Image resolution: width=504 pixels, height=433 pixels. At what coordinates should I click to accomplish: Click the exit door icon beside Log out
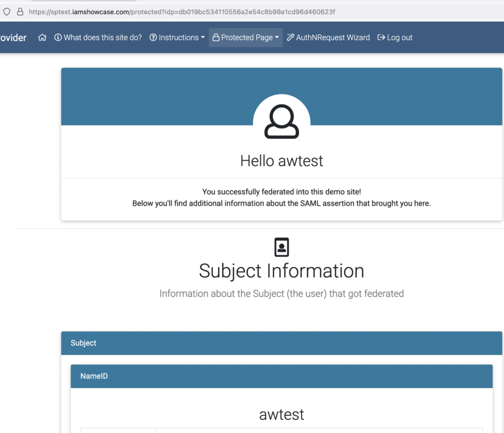[x=381, y=37]
